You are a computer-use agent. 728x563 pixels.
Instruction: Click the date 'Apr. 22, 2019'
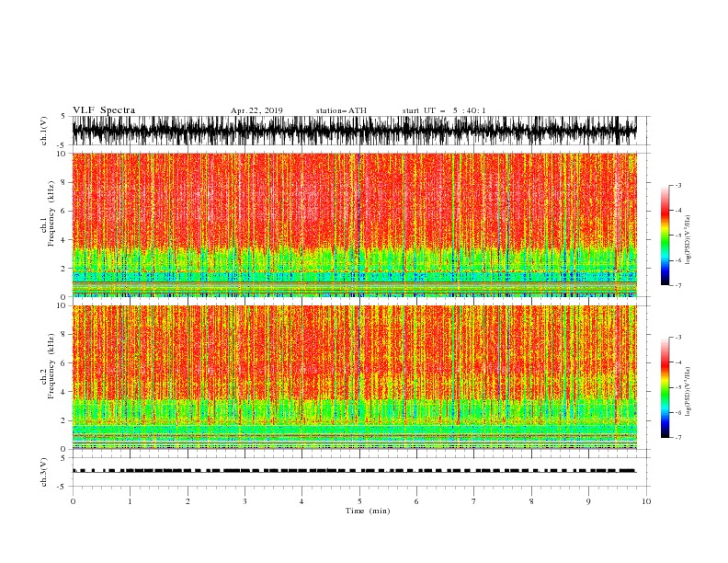click(x=256, y=110)
